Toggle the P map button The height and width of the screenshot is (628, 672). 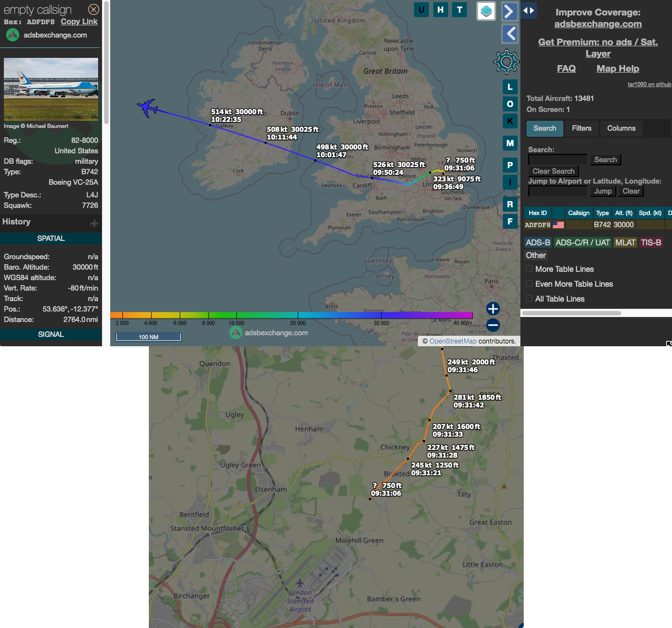pos(510,165)
